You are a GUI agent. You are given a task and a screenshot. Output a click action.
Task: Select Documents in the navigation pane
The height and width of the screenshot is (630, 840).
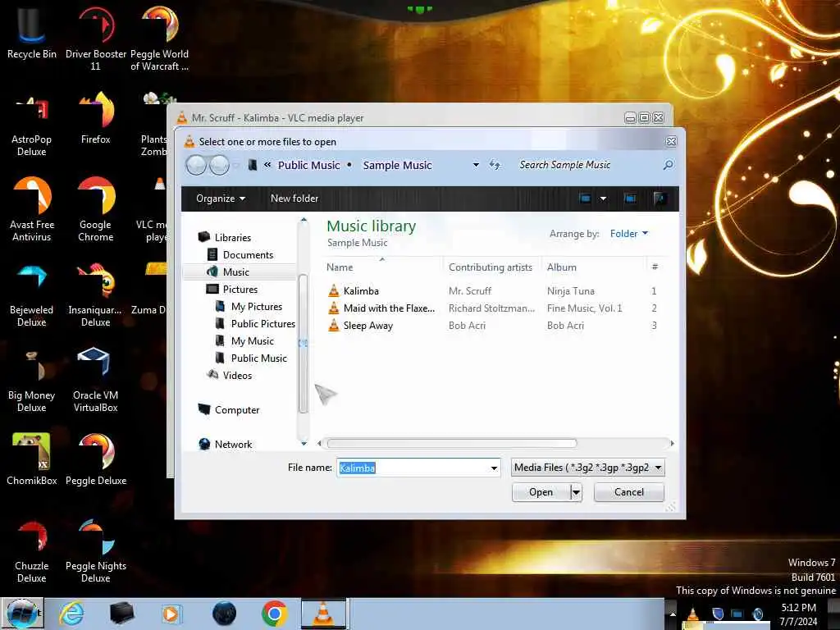[x=248, y=255]
